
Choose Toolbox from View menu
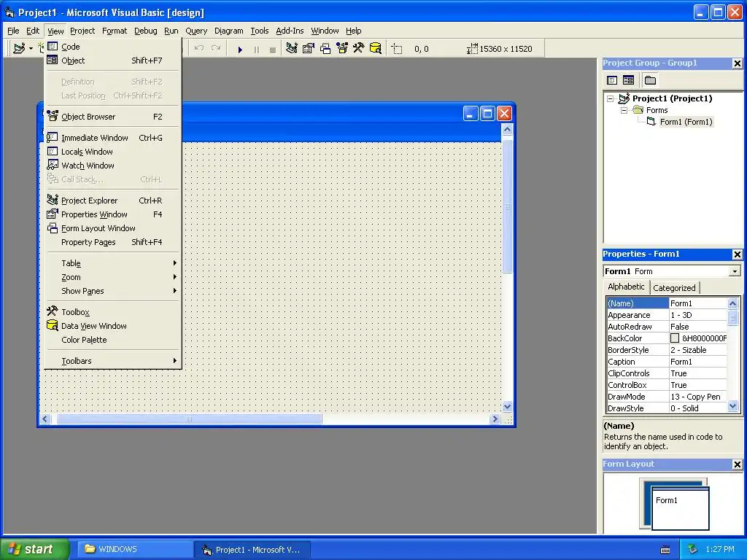112,312
